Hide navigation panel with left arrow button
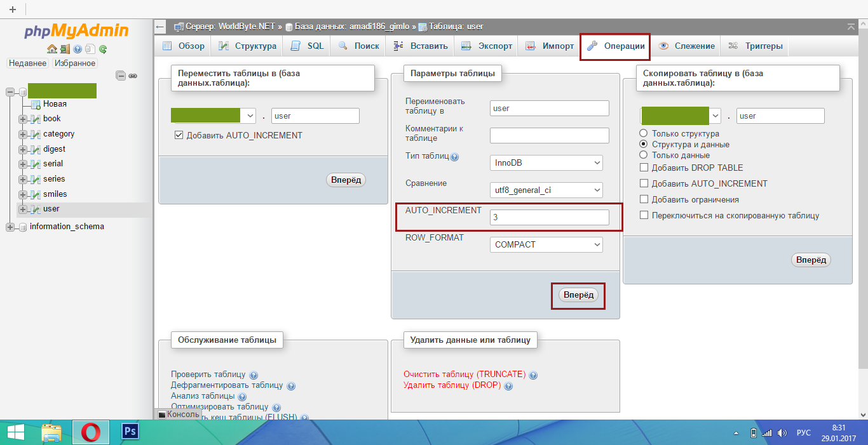The height and width of the screenshot is (445, 868). [x=160, y=27]
